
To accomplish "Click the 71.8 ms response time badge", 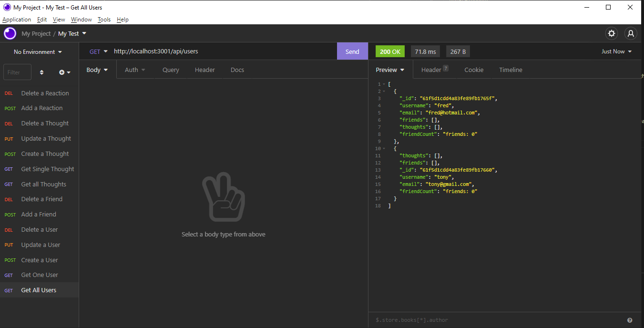I will click(425, 51).
